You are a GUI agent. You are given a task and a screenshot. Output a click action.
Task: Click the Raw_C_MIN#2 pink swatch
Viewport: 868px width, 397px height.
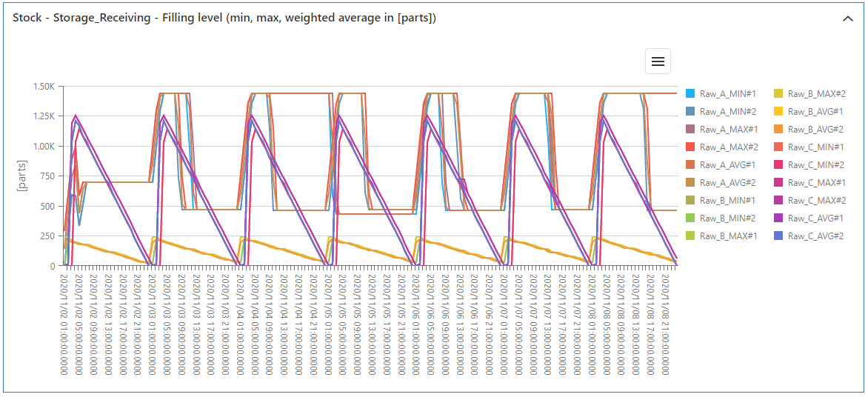(778, 165)
